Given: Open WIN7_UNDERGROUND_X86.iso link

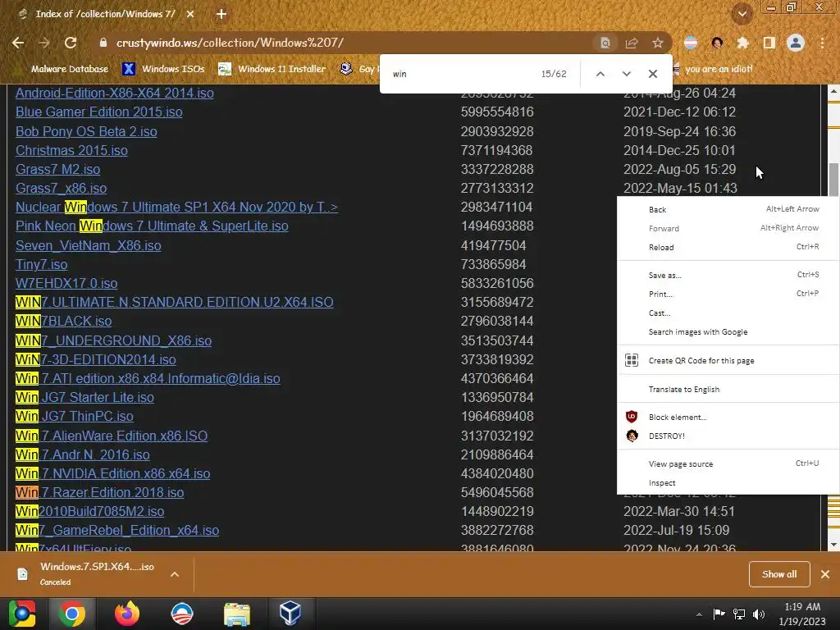Looking at the screenshot, I should (113, 340).
